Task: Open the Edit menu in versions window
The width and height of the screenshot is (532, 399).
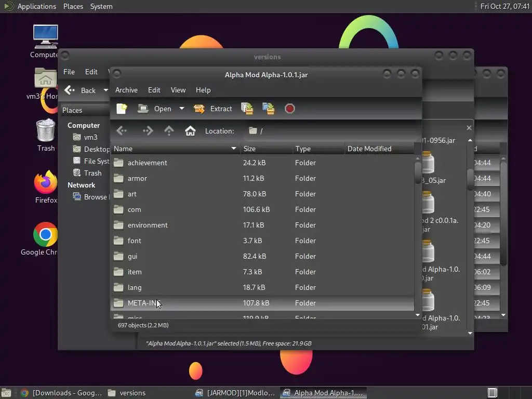Action: click(x=91, y=72)
